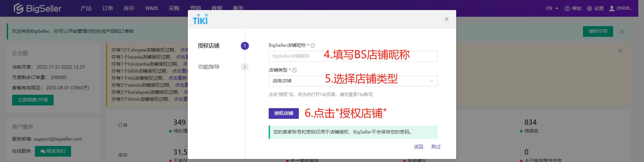Viewport: 644px width, 162px height.
Task: Open the 店铺类型 dropdown showing 越南店铺
Action: pyautogui.click(x=353, y=81)
